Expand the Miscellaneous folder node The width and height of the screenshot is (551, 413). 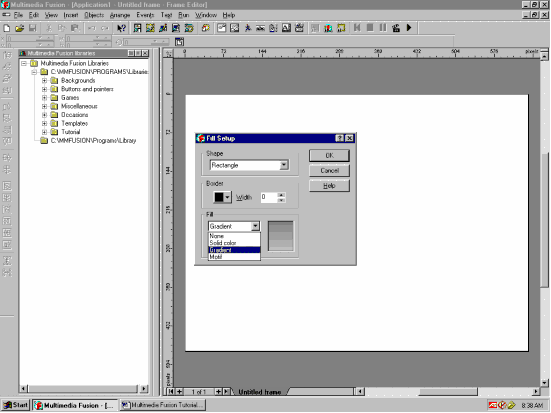pyautogui.click(x=44, y=107)
